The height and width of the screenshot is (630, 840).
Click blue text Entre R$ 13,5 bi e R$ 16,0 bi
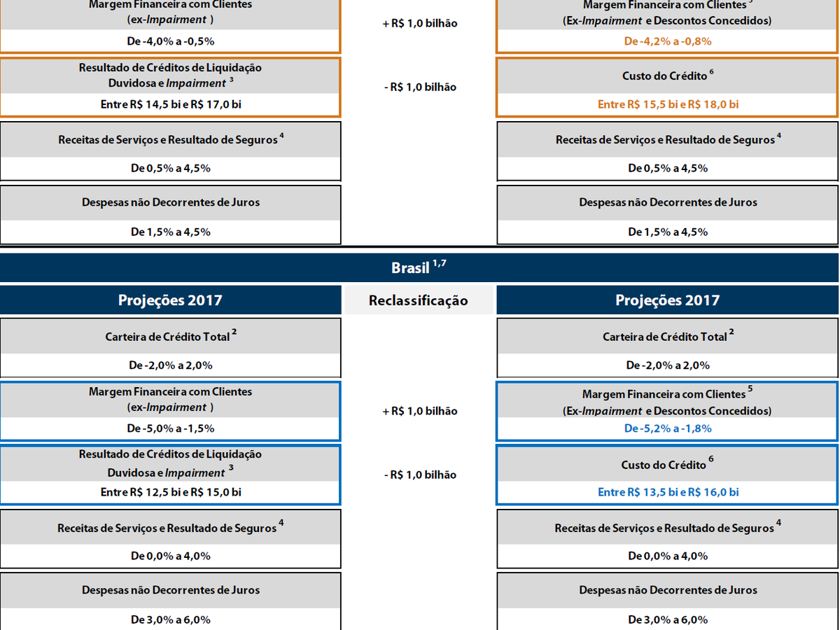point(667,492)
